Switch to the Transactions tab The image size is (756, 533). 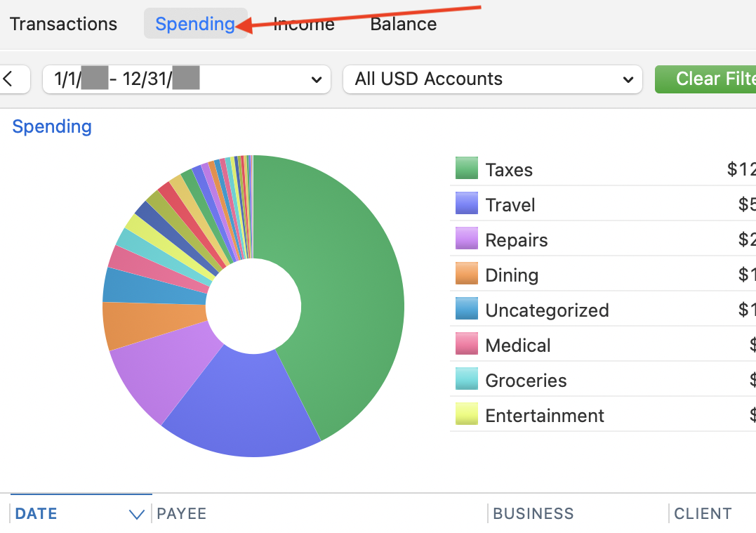[62, 23]
